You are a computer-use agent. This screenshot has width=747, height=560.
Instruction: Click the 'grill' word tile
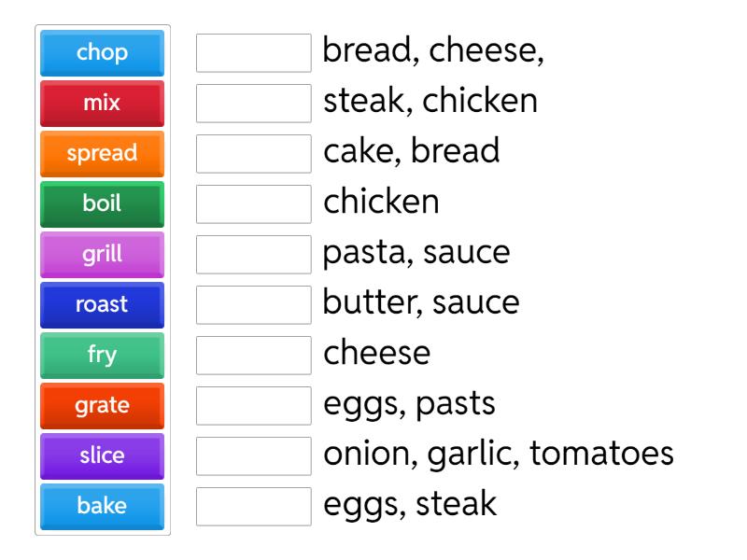coord(101,254)
